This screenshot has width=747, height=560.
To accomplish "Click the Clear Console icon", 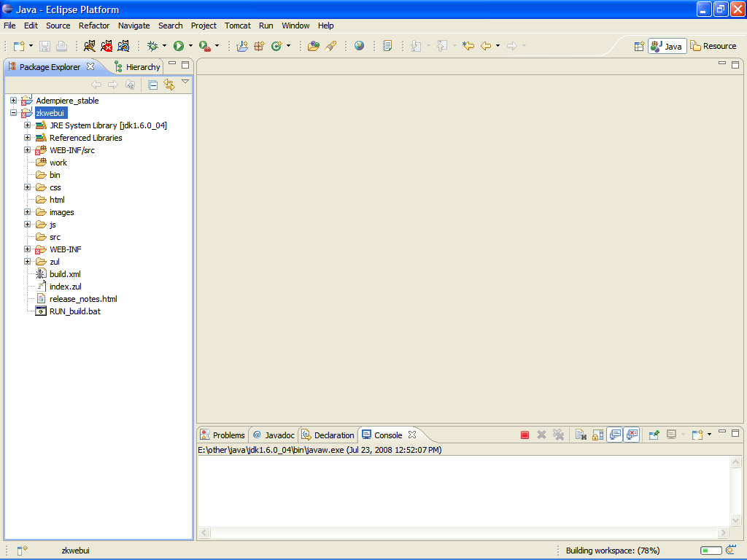I will [x=581, y=435].
